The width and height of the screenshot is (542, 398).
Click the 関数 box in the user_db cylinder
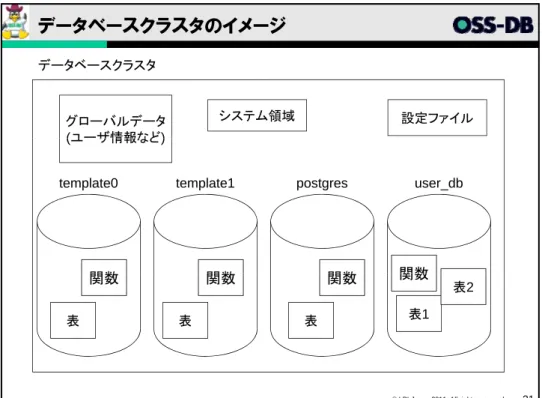[414, 274]
